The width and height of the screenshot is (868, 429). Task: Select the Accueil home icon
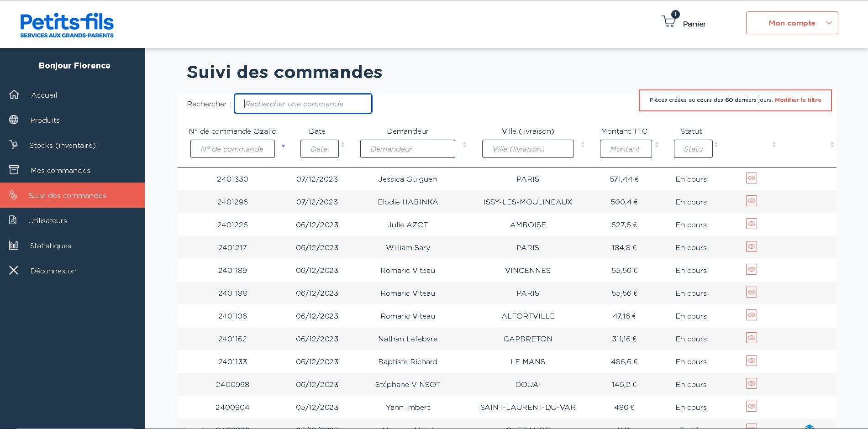(x=14, y=95)
